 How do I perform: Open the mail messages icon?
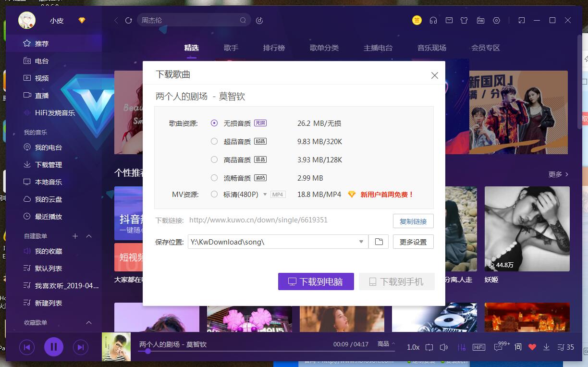coord(449,20)
